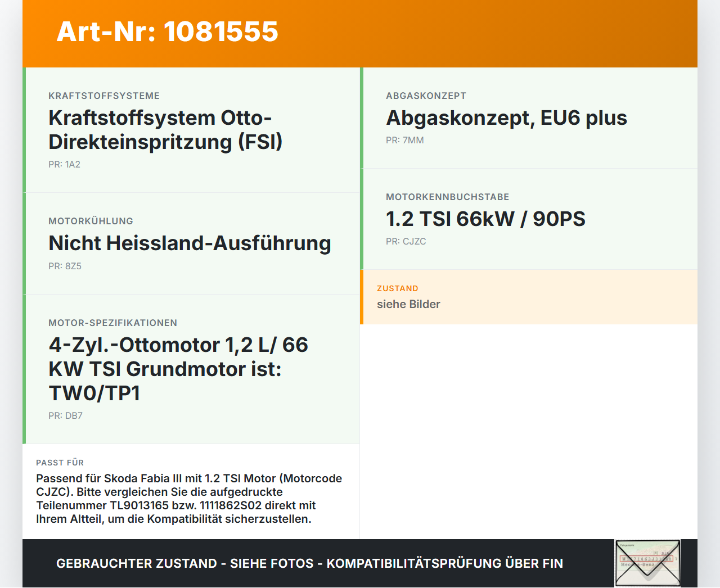Click PR: CJZC code
The width and height of the screenshot is (720, 588).
[x=406, y=242]
